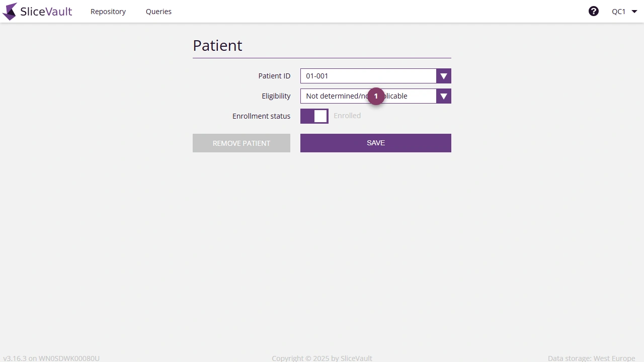
Task: Open the Repository menu
Action: click(108, 11)
